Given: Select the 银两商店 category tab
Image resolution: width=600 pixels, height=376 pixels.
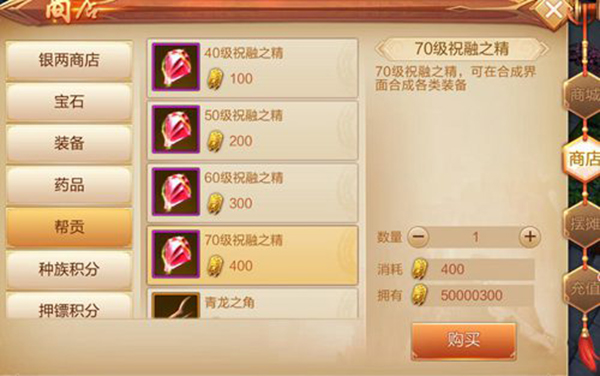Looking at the screenshot, I should [69, 60].
